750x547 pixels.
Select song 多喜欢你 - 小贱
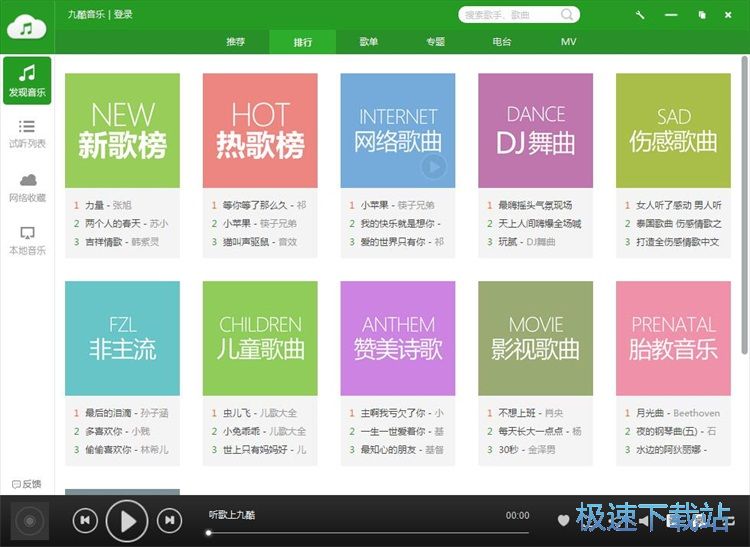118,431
